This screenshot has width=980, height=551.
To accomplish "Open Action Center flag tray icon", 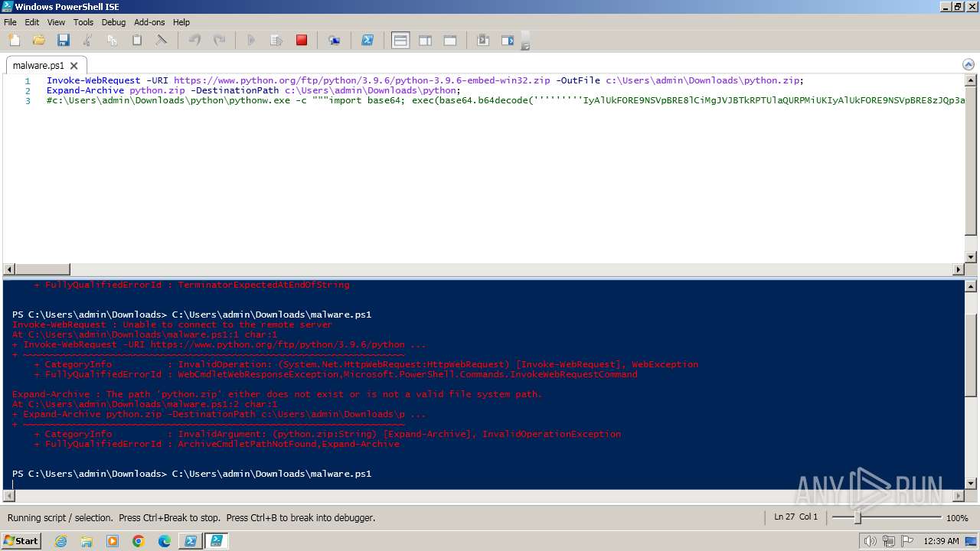I will pyautogui.click(x=909, y=541).
